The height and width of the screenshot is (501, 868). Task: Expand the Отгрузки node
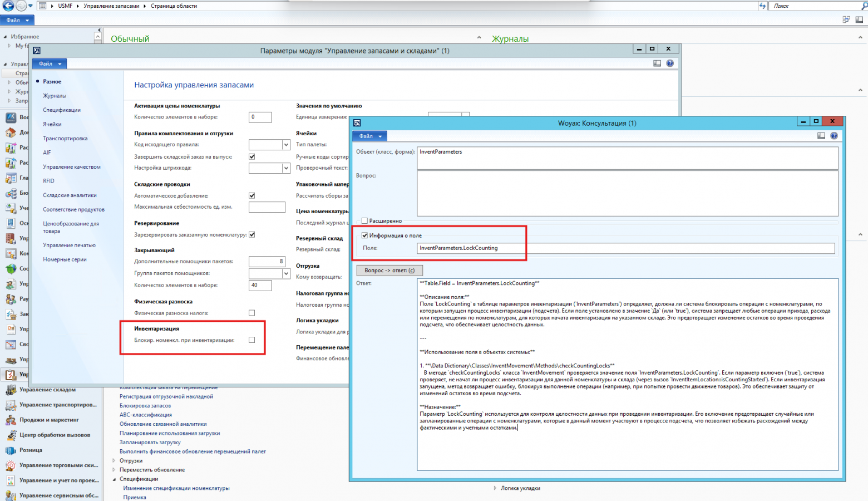(x=114, y=461)
